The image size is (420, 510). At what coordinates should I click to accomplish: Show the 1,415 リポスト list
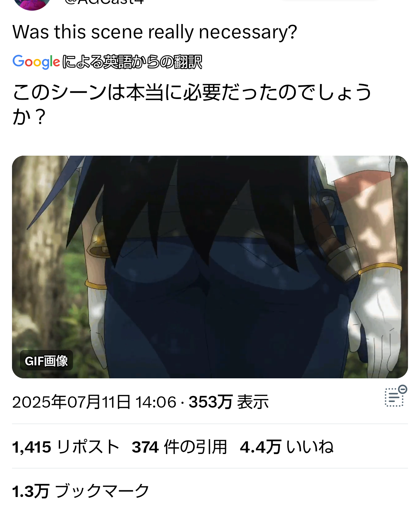tap(66, 447)
